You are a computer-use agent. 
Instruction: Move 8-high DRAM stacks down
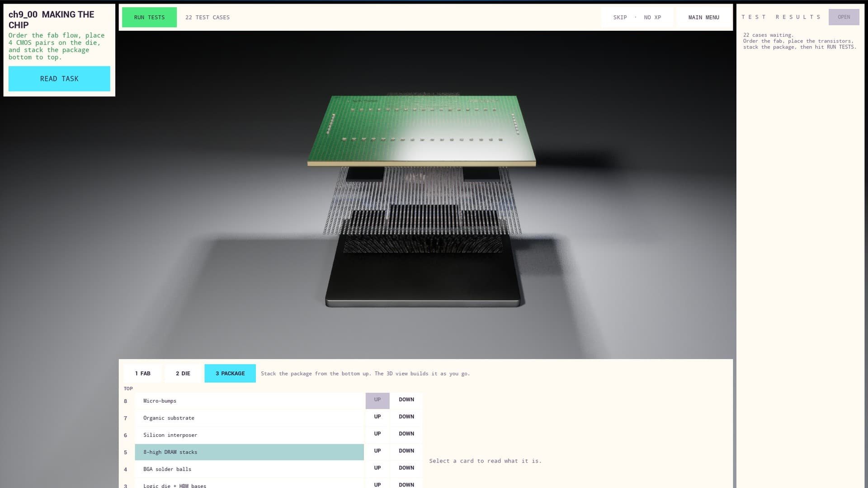click(406, 451)
